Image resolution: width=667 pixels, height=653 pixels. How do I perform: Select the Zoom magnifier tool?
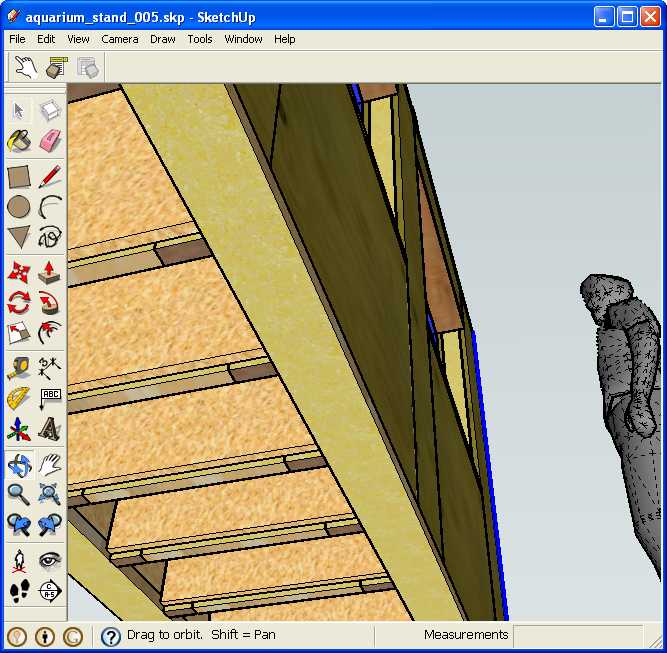click(x=19, y=495)
